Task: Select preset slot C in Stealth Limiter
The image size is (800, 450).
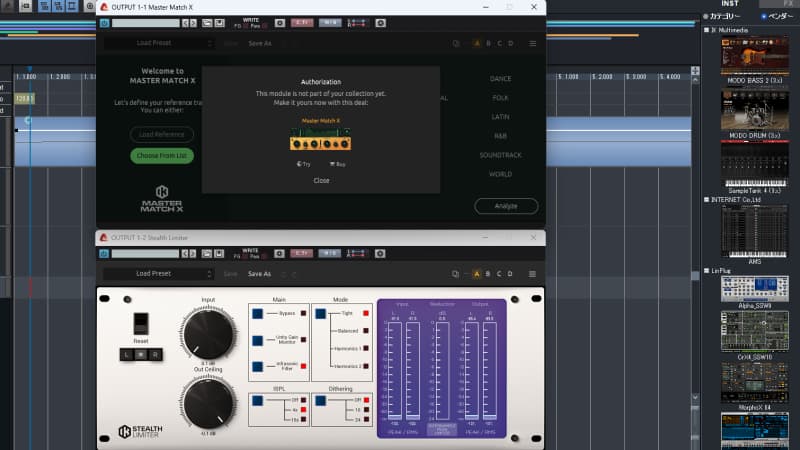Action: coord(499,274)
